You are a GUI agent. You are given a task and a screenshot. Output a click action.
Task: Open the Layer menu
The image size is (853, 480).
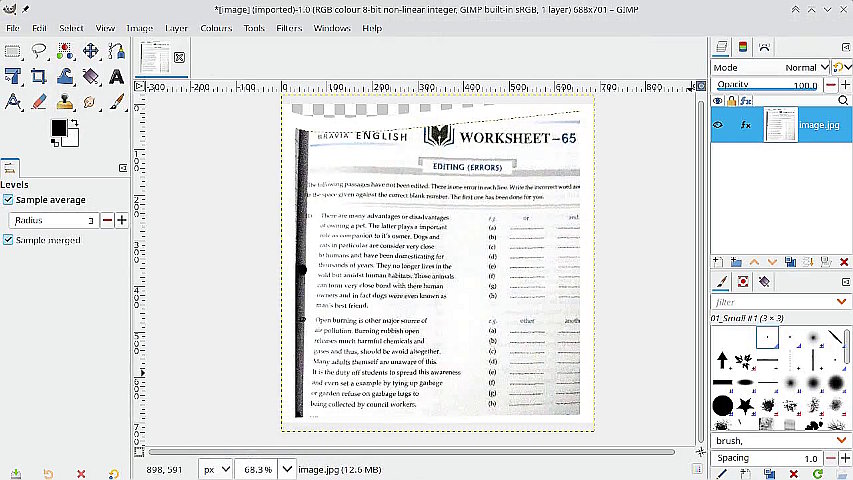(x=176, y=28)
